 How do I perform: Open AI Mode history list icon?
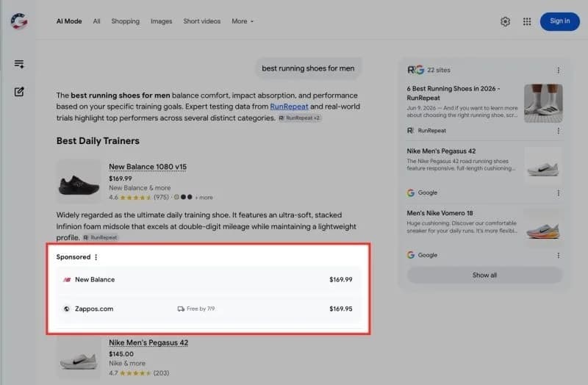click(x=19, y=64)
